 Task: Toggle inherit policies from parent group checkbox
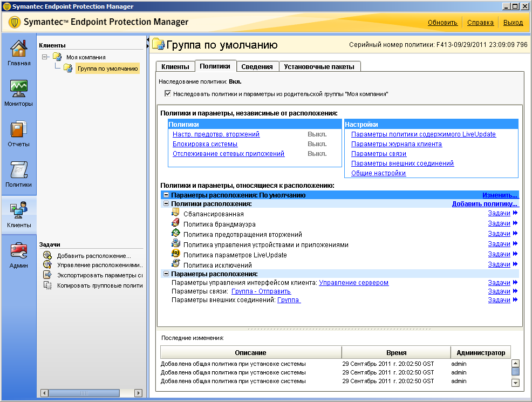pos(168,93)
